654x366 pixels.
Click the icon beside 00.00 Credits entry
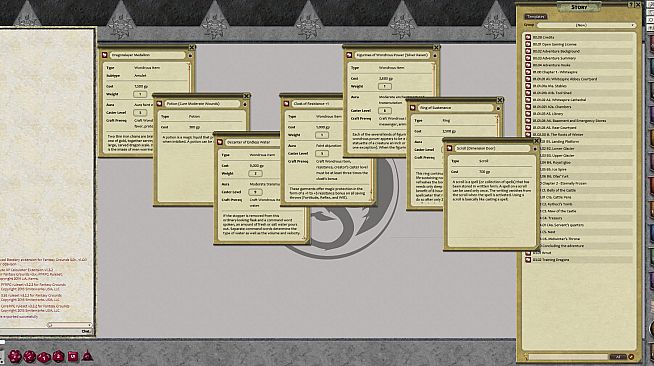click(528, 37)
